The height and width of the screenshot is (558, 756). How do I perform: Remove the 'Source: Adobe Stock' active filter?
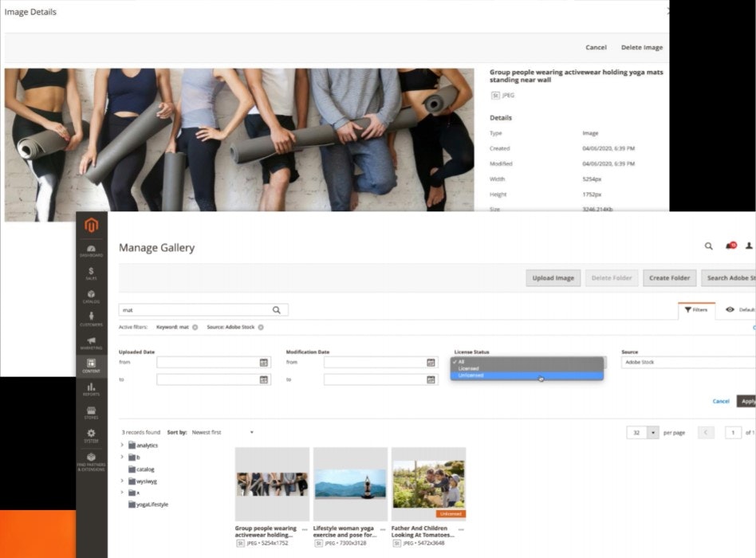(x=261, y=327)
